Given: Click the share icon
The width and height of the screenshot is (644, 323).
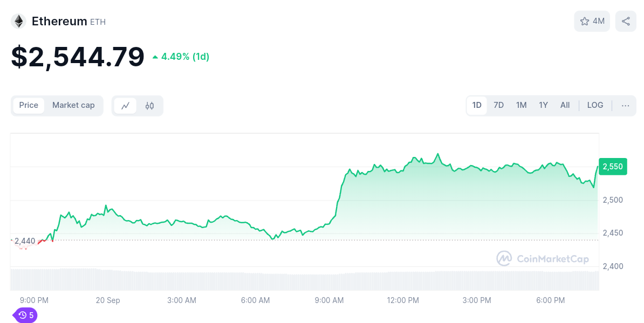Looking at the screenshot, I should [625, 20].
